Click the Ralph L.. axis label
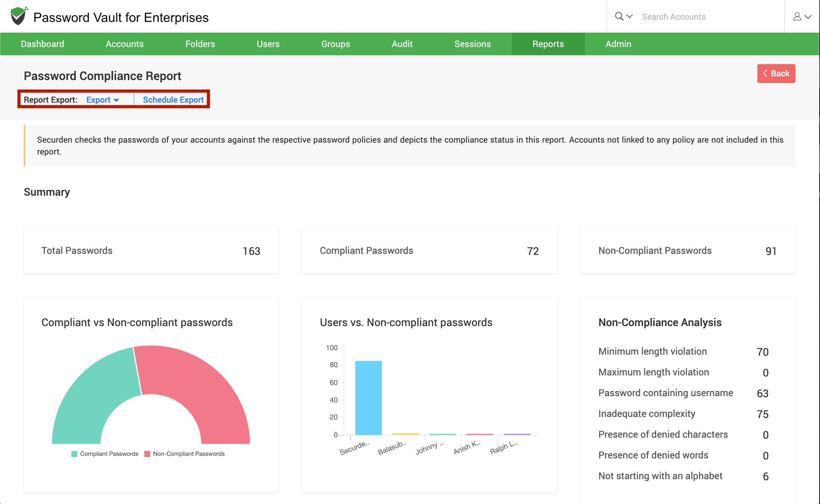This screenshot has height=504, width=820. [503, 448]
